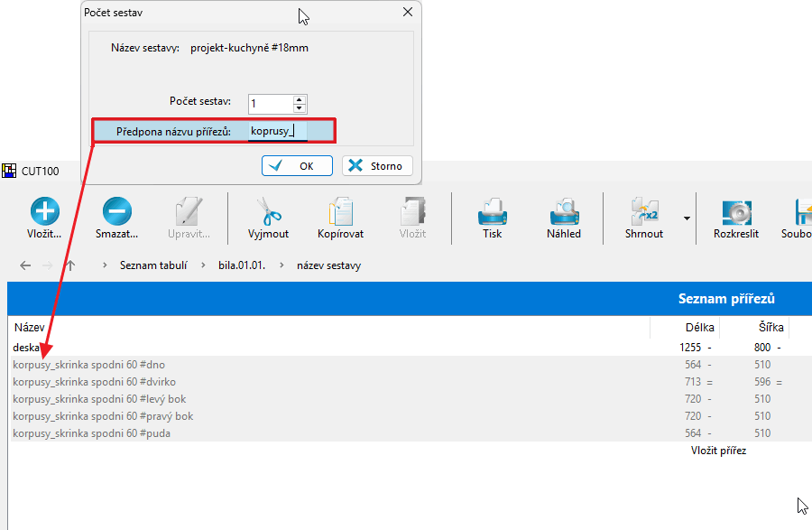Image resolution: width=812 pixels, height=530 pixels.
Task: Close the Počet sestav dialog
Action: click(x=407, y=13)
